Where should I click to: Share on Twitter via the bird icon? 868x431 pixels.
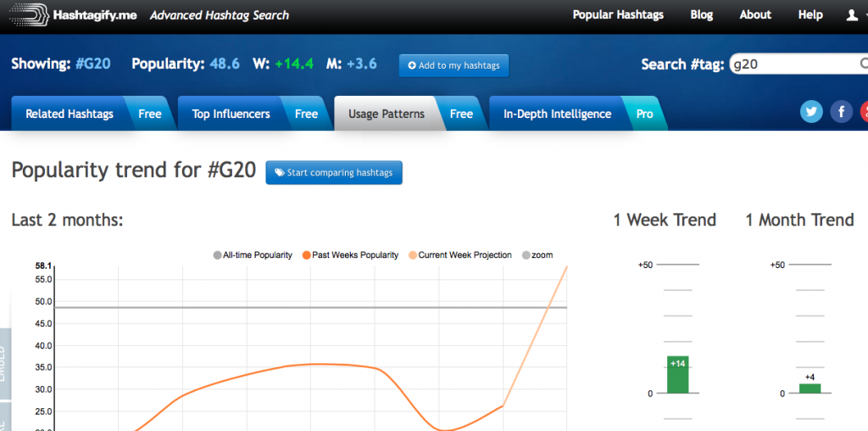tap(812, 112)
